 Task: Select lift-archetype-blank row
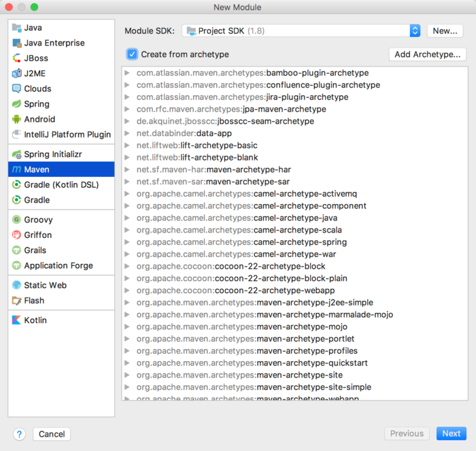(294, 157)
